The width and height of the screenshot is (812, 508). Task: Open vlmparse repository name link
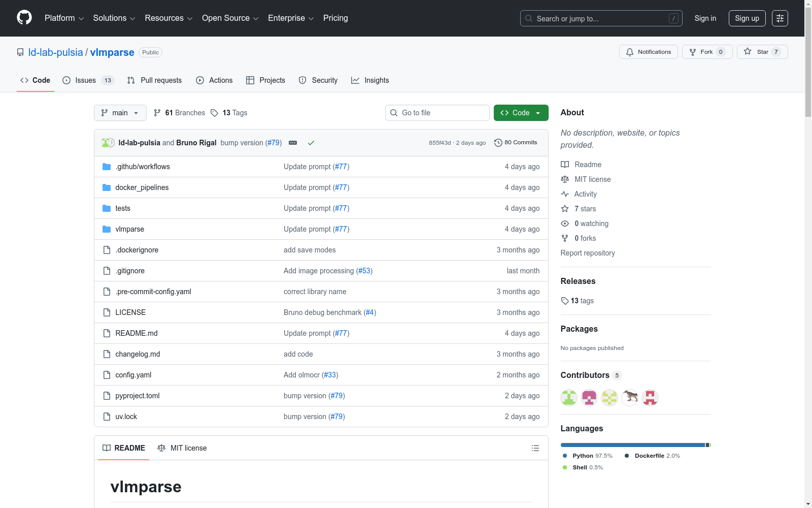click(x=112, y=52)
